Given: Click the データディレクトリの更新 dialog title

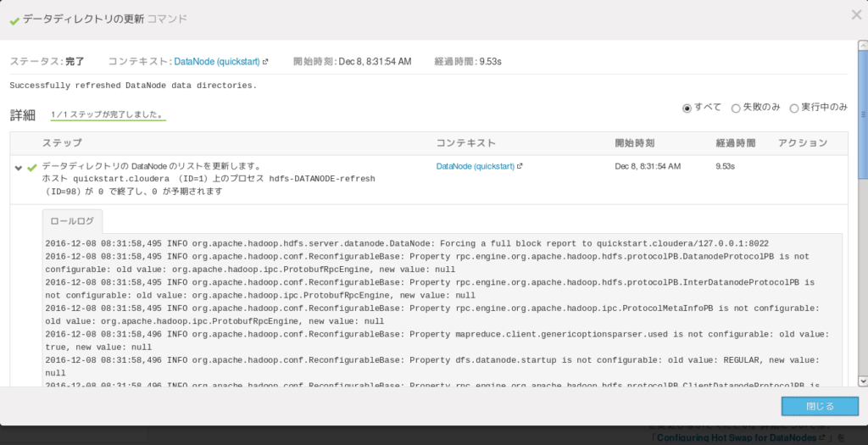Looking at the screenshot, I should 84,19.
